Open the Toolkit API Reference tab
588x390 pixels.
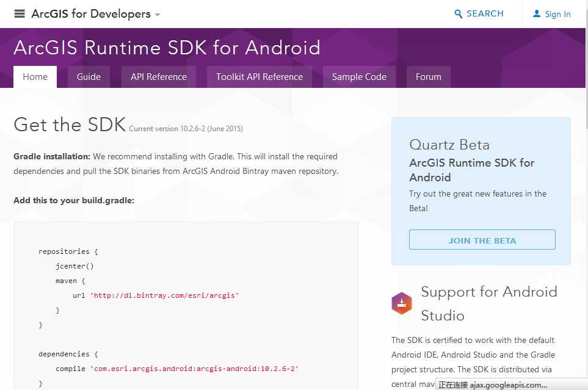(x=259, y=77)
